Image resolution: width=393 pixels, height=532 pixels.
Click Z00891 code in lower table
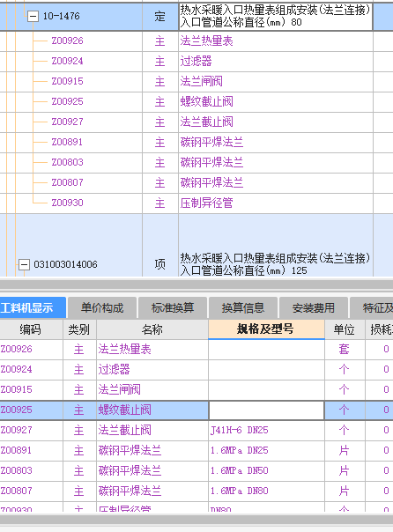(16, 450)
